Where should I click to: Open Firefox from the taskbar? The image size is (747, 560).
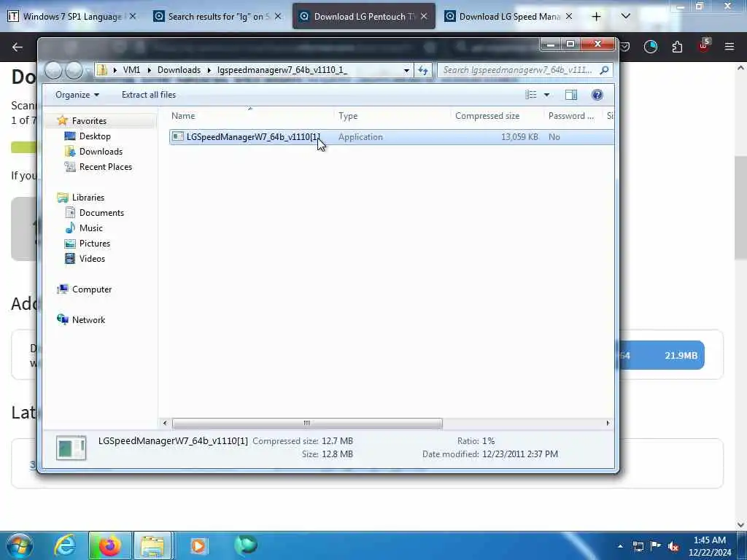pyautogui.click(x=109, y=545)
